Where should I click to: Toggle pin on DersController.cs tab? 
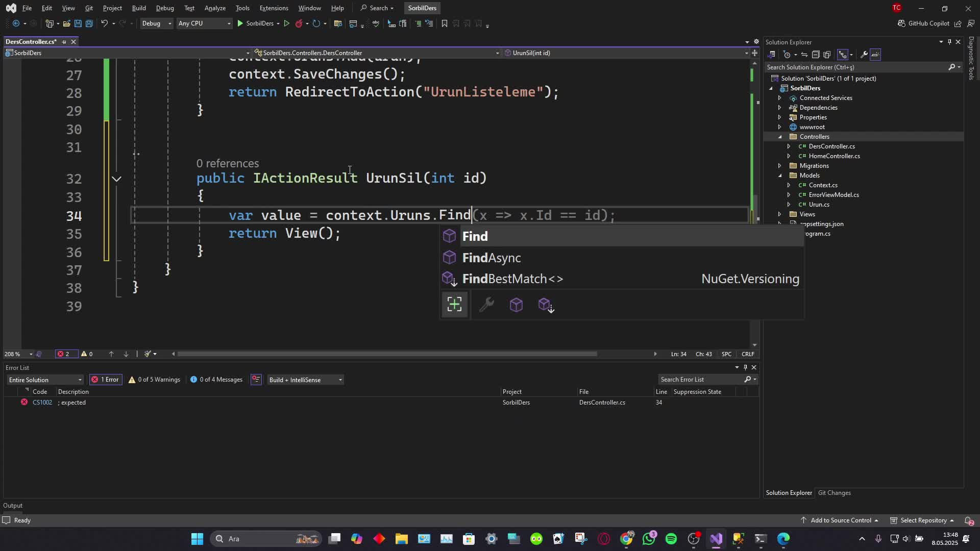64,42
